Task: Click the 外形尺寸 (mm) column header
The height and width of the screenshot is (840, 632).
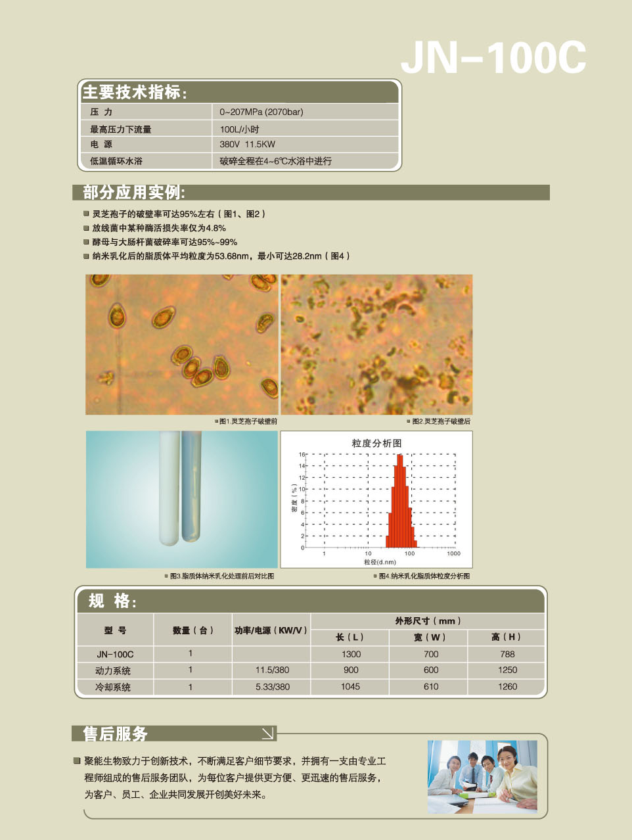Action: (x=428, y=620)
